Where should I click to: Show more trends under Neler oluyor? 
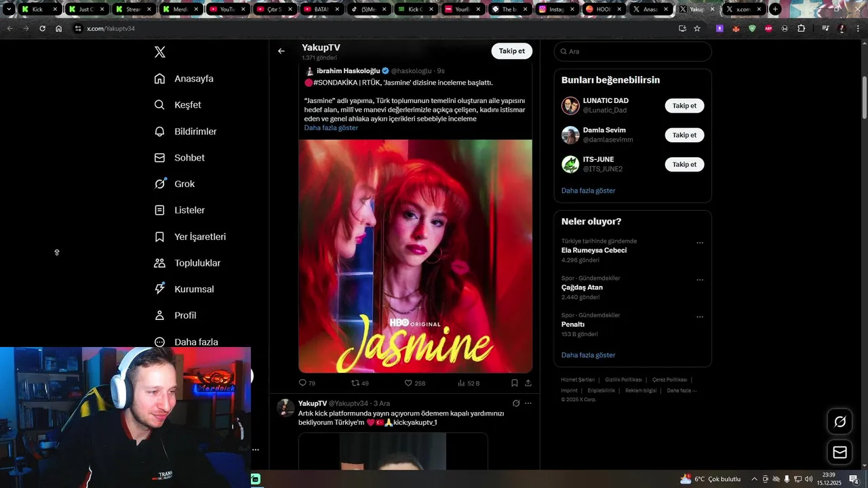point(588,355)
